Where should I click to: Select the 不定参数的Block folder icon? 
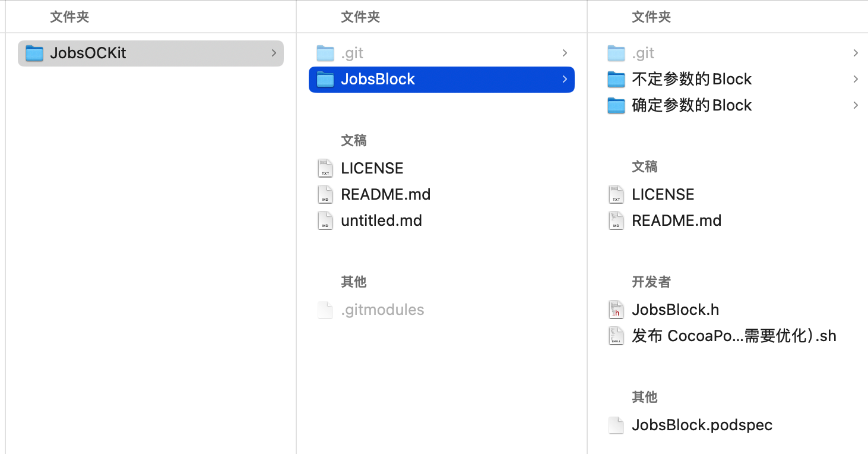[616, 80]
